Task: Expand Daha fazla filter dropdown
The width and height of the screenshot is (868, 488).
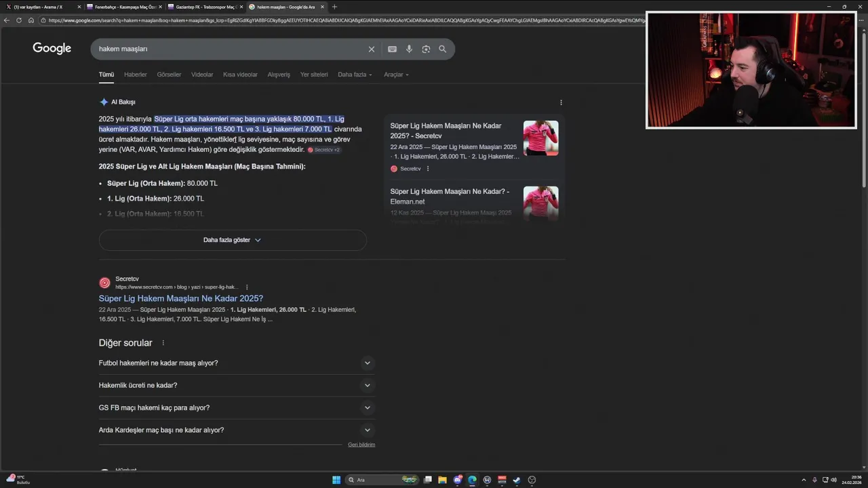Action: [x=355, y=75]
